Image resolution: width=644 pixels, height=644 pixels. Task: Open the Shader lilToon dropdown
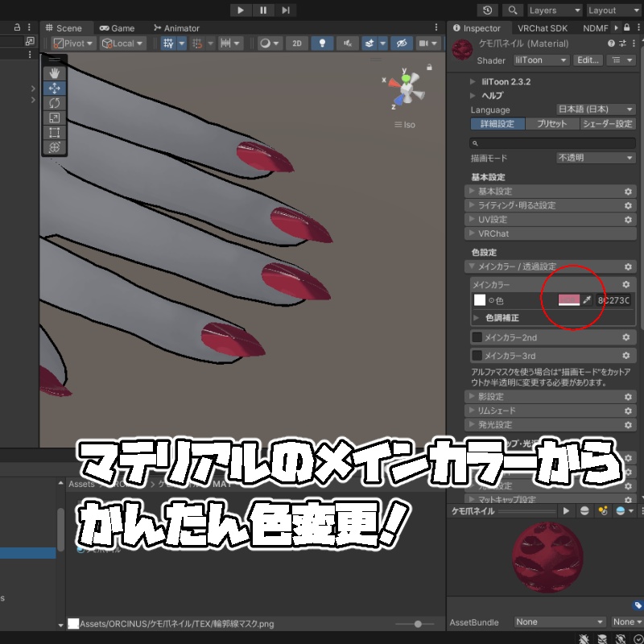[541, 60]
